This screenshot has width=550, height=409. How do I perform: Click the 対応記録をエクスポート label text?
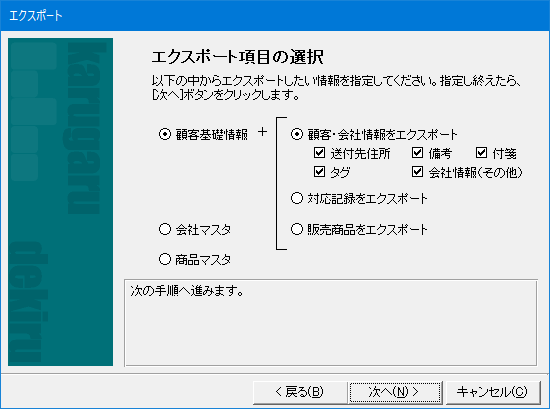click(367, 199)
